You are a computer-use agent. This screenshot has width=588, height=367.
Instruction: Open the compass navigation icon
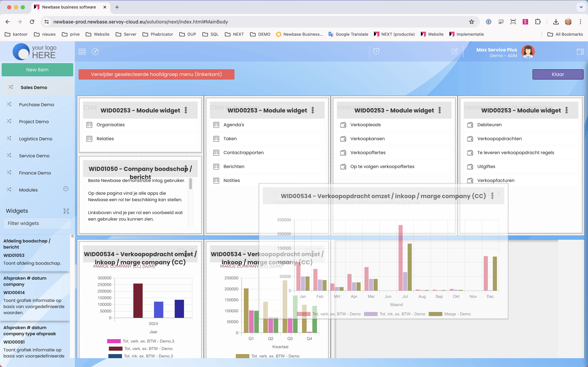tap(95, 51)
